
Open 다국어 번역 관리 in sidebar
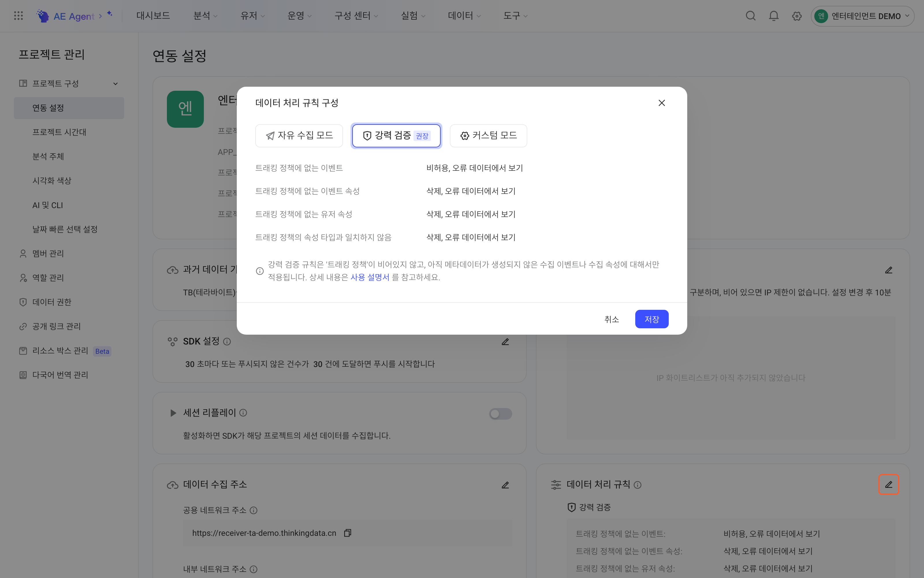coord(69,375)
